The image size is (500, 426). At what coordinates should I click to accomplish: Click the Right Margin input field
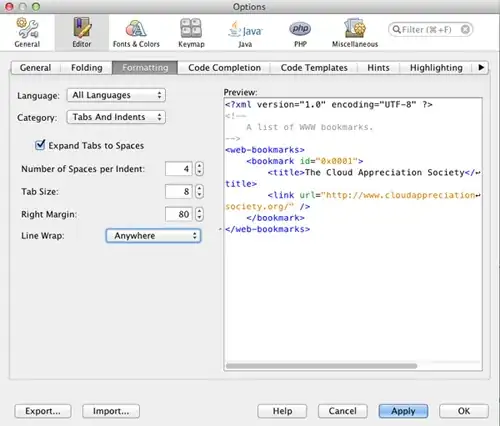click(179, 214)
